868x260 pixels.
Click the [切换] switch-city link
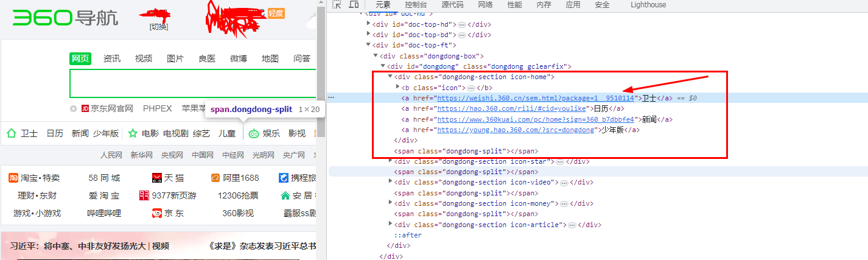pos(158,27)
